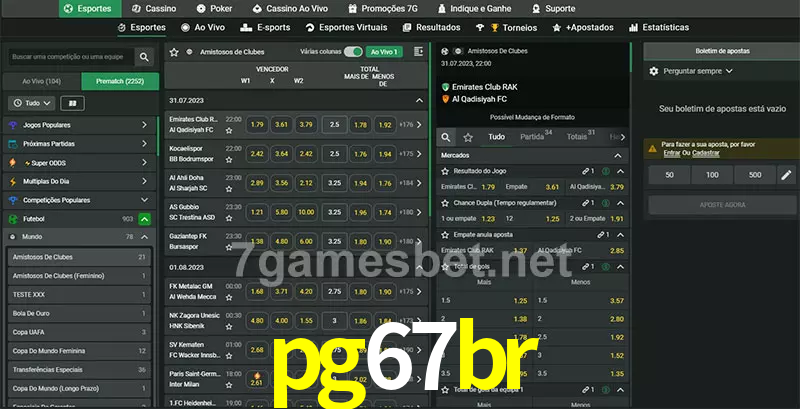Star the Emirates Club vs Al Qadisiyah match
800x409 pixels.
tap(229, 131)
